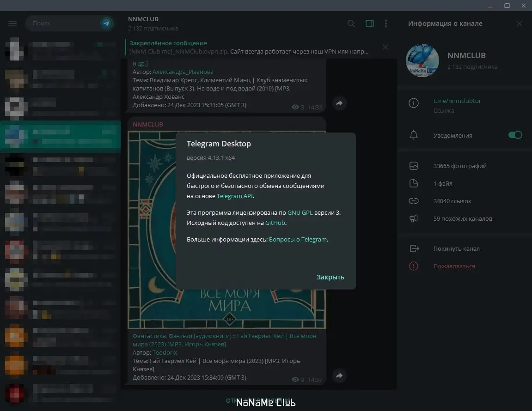Click the megaphone similar channels icon
532x411 pixels.
coord(414,218)
